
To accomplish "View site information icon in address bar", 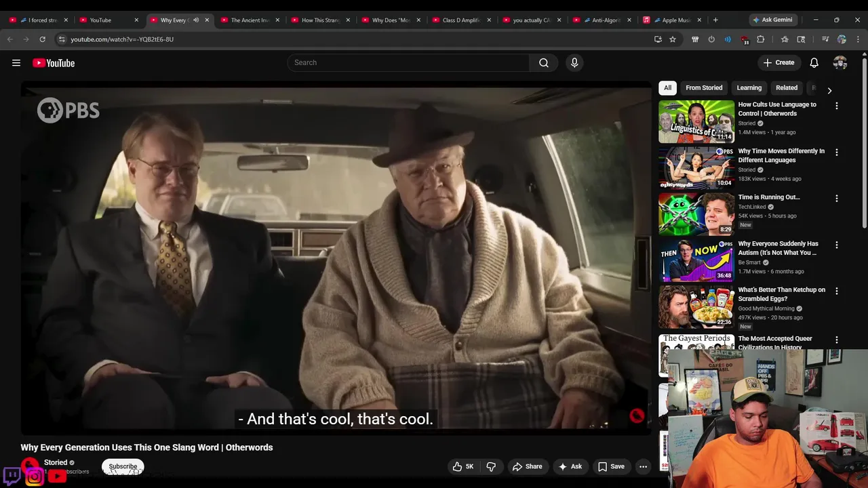I will click(x=62, y=39).
